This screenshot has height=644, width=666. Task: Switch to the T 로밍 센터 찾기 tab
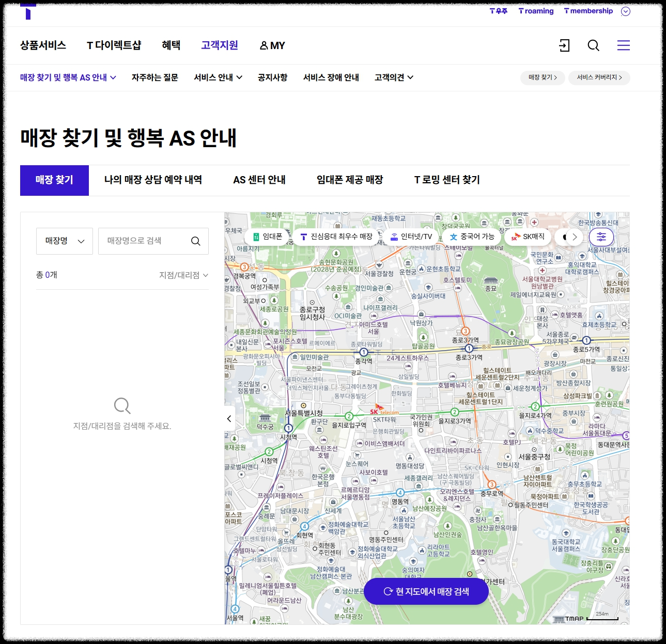click(447, 180)
